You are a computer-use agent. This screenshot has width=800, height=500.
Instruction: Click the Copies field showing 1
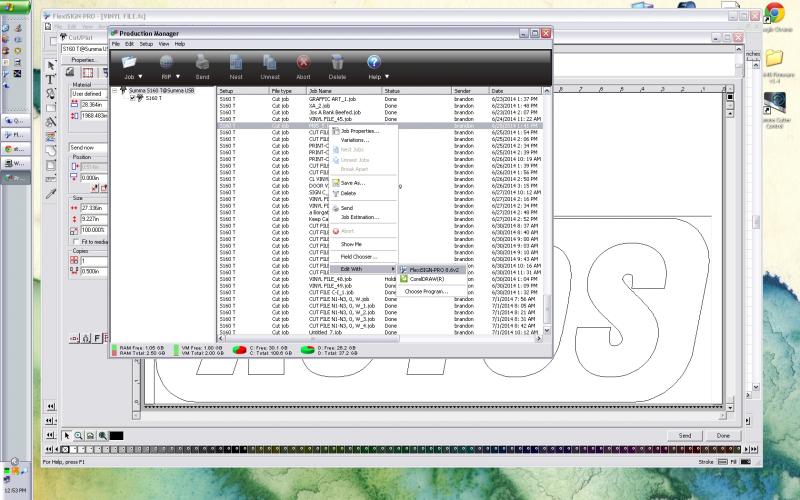click(94, 261)
